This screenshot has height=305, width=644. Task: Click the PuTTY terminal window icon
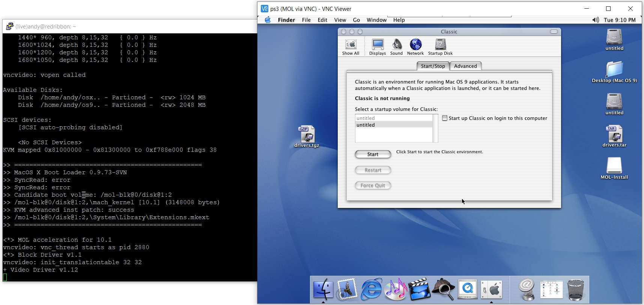click(10, 26)
